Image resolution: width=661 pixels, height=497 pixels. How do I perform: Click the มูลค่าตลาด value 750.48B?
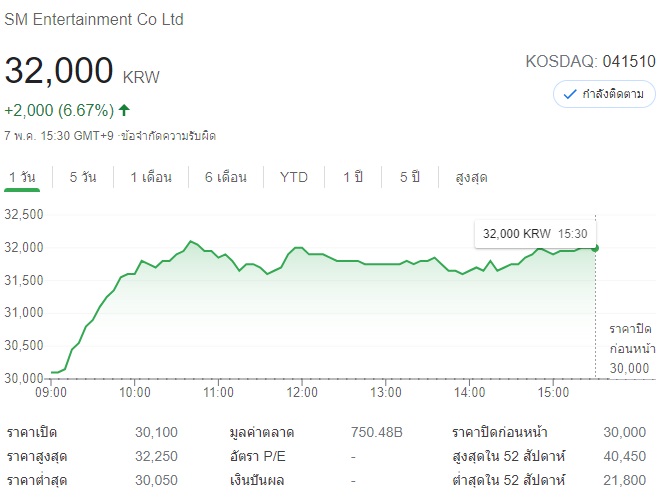pyautogui.click(x=377, y=432)
